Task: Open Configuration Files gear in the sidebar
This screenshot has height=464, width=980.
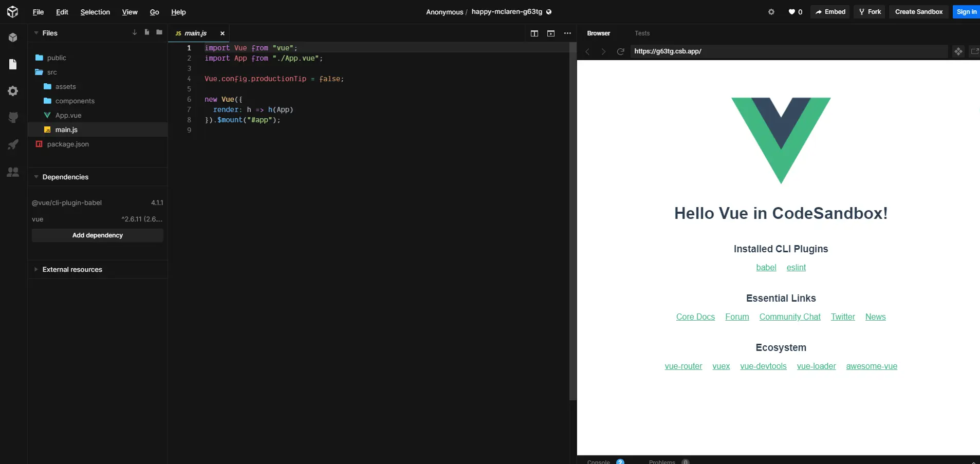Action: [x=13, y=91]
